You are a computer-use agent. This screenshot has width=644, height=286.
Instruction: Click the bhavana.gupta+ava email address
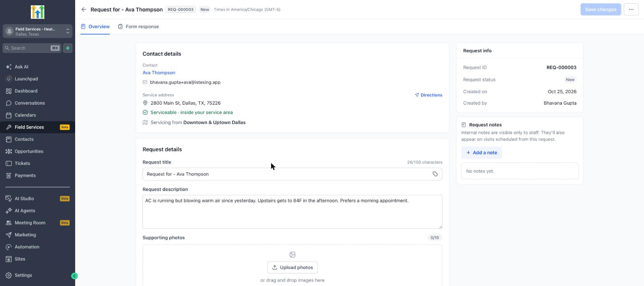(x=185, y=82)
